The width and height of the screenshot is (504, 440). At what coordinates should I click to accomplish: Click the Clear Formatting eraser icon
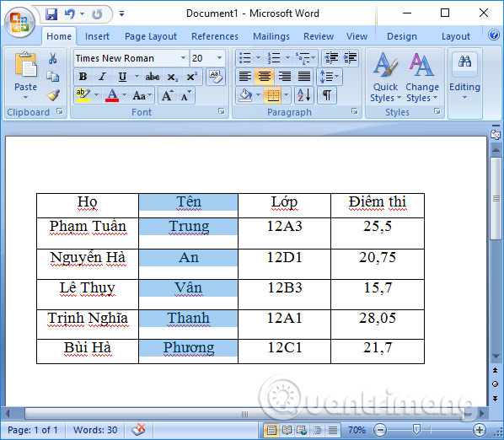[x=216, y=77]
